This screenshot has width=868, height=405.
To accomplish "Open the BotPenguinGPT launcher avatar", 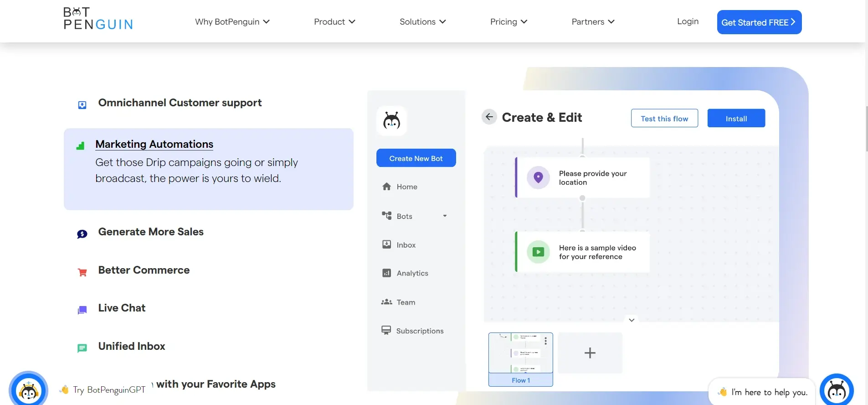I will 28,389.
